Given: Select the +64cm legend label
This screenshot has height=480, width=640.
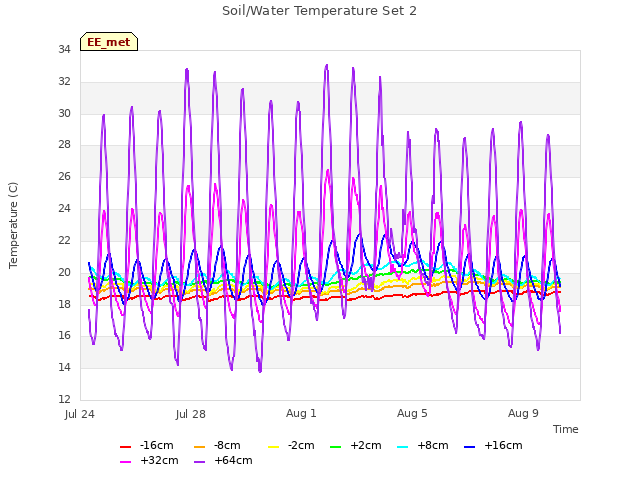Looking at the screenshot, I should point(233,460).
